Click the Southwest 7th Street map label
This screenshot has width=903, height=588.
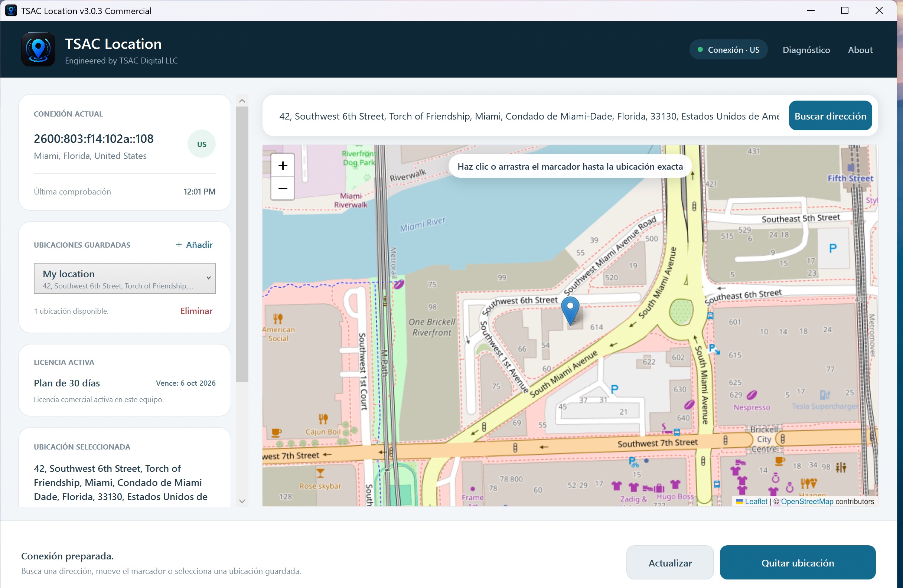pos(658,443)
